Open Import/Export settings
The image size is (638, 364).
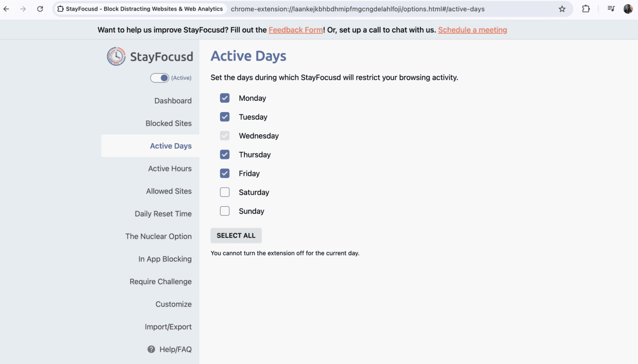[x=168, y=327]
